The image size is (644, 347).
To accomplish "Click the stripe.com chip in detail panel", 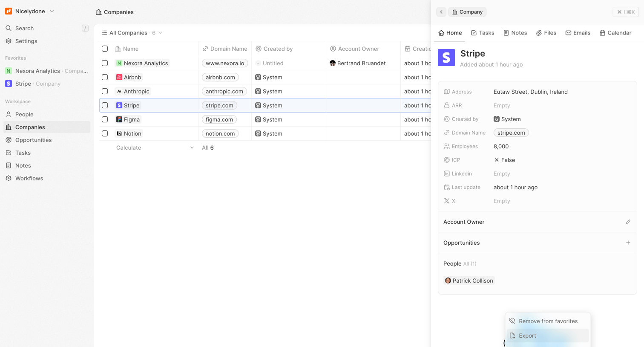I will [511, 133].
